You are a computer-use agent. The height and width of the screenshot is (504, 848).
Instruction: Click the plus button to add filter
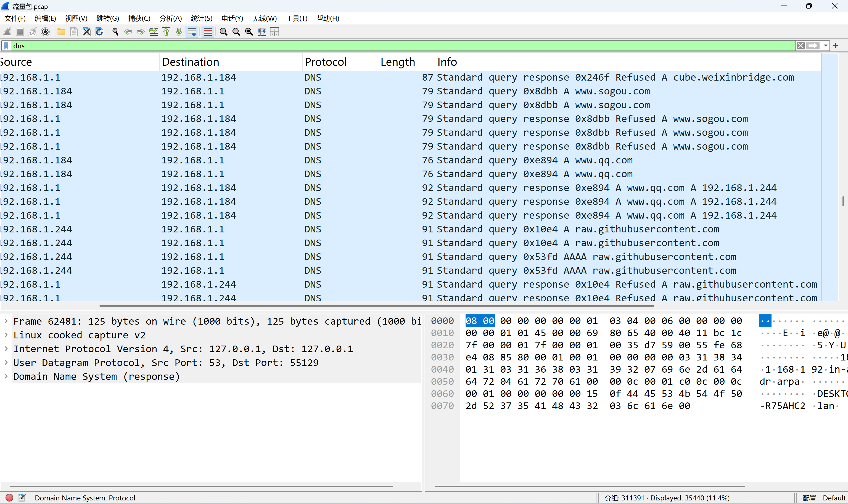pos(835,46)
